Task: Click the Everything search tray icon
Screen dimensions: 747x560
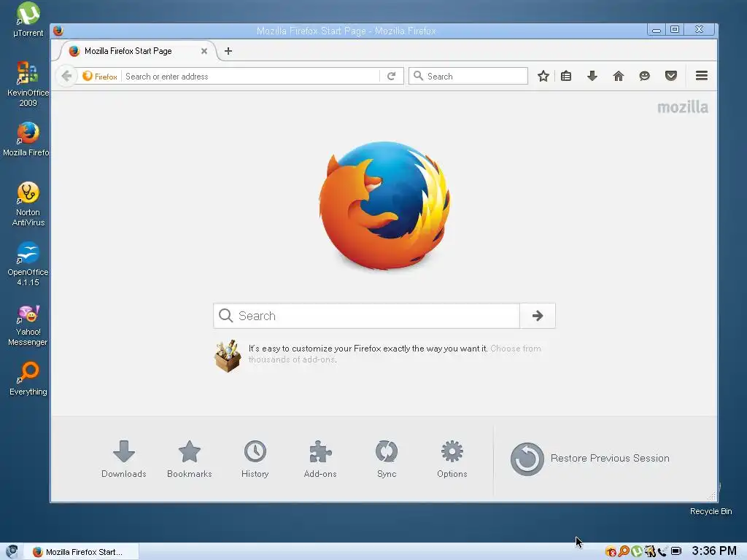Action: click(x=624, y=551)
